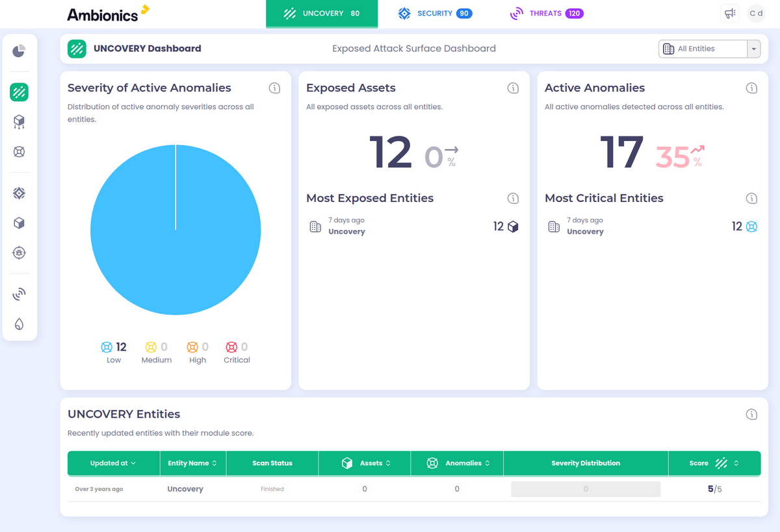Image resolution: width=780 pixels, height=532 pixels.
Task: Open the Updated at sort dropdown
Action: point(113,463)
